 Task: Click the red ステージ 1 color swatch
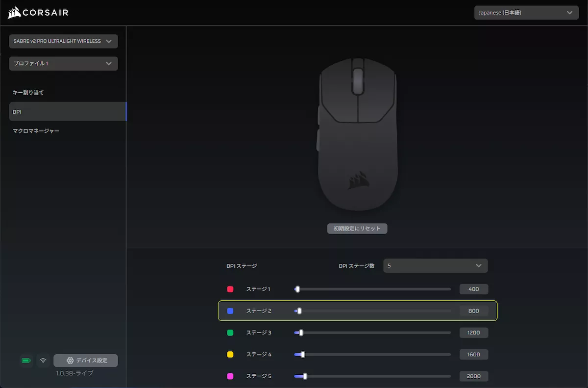pos(230,289)
